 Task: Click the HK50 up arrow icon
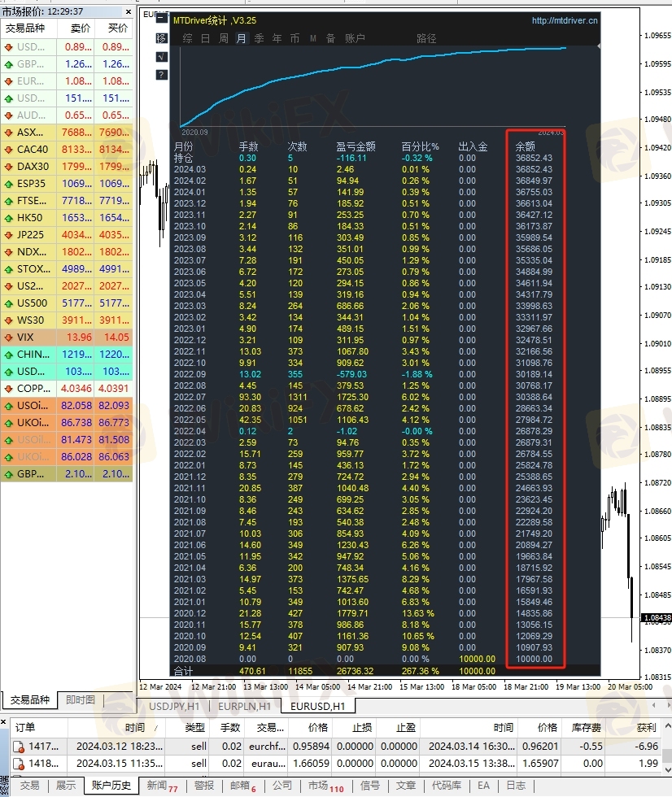point(9,218)
